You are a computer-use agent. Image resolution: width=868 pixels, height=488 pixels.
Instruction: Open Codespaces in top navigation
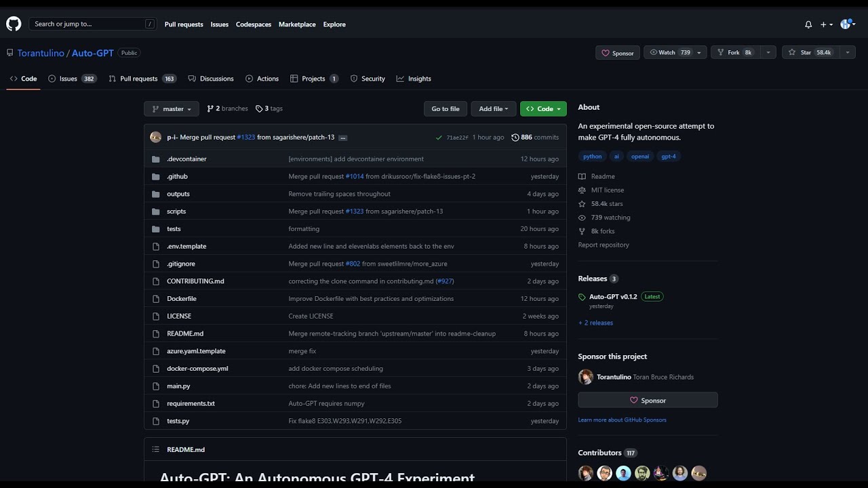[254, 24]
